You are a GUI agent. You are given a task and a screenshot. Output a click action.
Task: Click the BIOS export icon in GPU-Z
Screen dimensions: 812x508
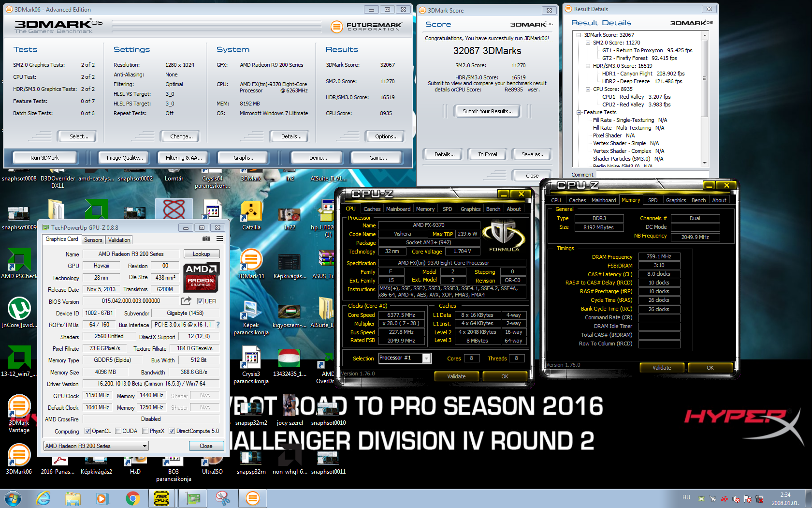tap(187, 301)
